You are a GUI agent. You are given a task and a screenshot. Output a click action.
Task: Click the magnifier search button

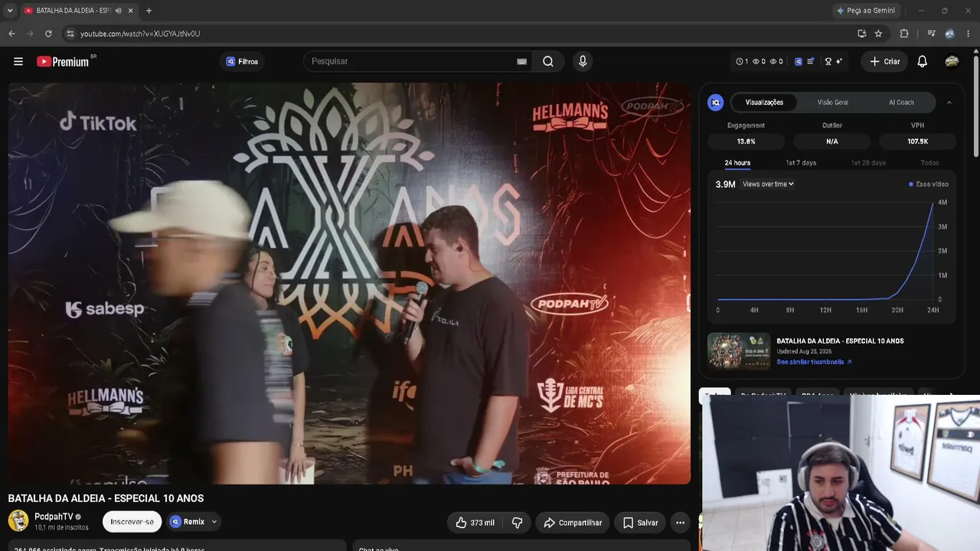pos(548,61)
